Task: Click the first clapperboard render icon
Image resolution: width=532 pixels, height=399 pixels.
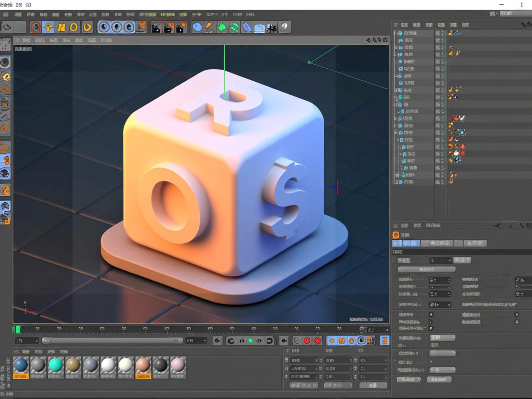Action: 157,27
